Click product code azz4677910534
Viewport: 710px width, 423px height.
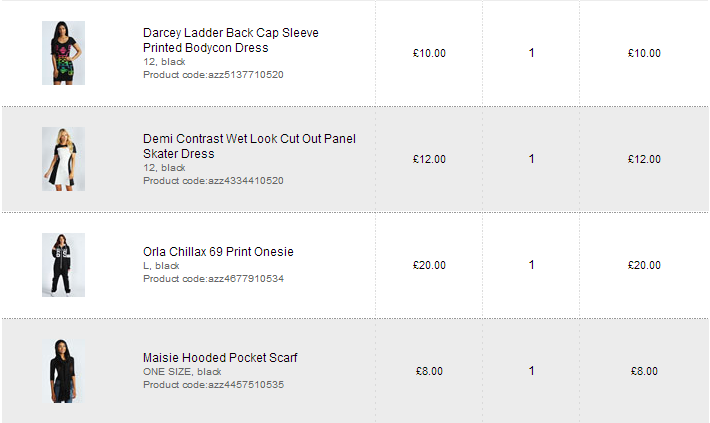click(213, 278)
